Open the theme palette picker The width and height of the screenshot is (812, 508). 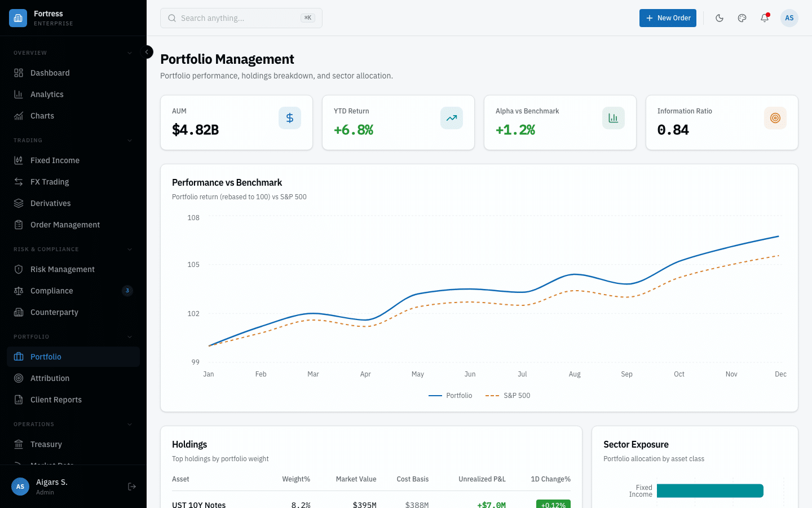(x=742, y=18)
